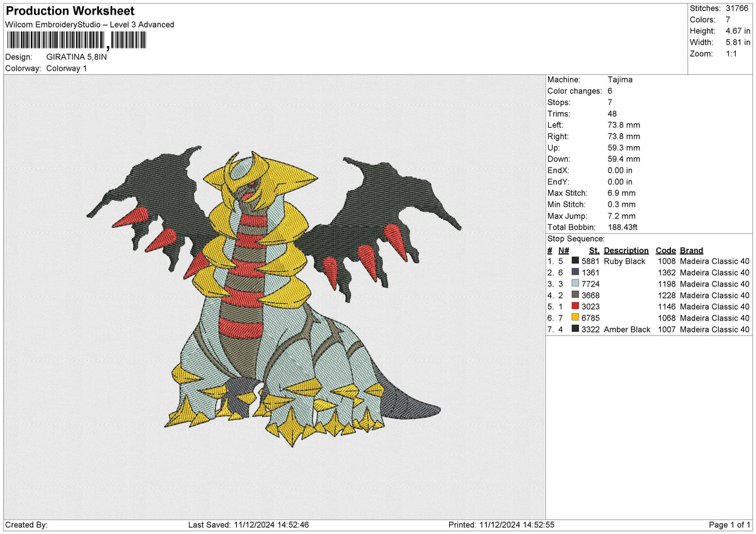Click the 'Created By:' footer label
The width and height of the screenshot is (756, 534).
coord(26,525)
